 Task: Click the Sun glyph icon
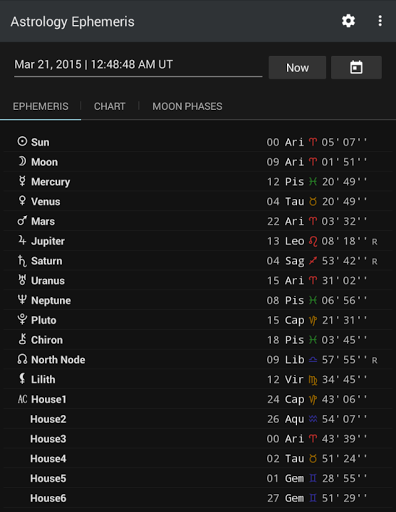[x=22, y=141]
